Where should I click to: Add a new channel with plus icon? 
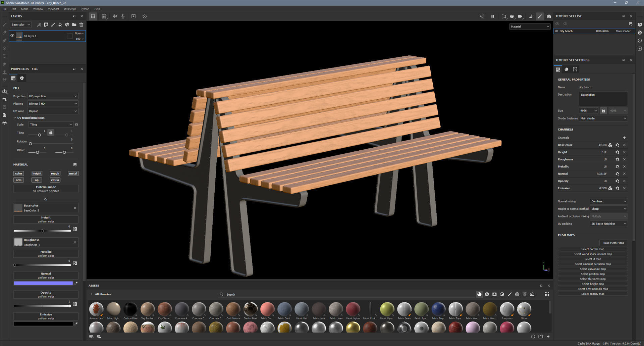tap(624, 138)
